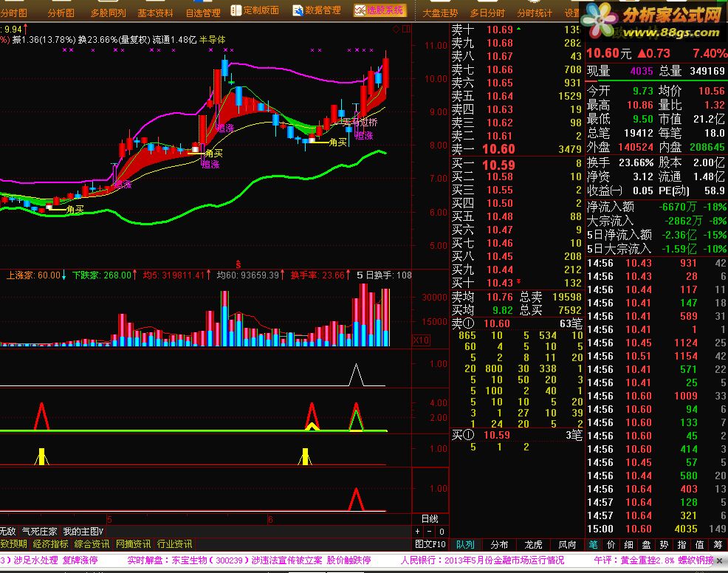The image size is (728, 573).
Task: Switch to the 风向 tab
Action: click(567, 545)
